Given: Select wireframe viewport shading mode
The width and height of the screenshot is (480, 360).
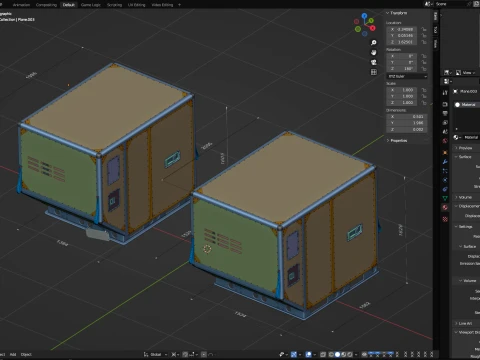Looking at the screenshot, I should pos(331,354).
